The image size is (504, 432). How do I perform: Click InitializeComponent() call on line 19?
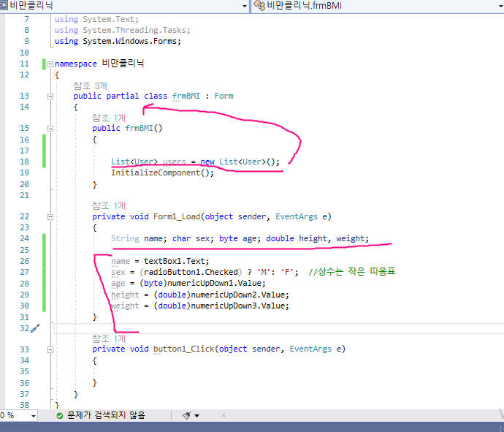point(162,173)
